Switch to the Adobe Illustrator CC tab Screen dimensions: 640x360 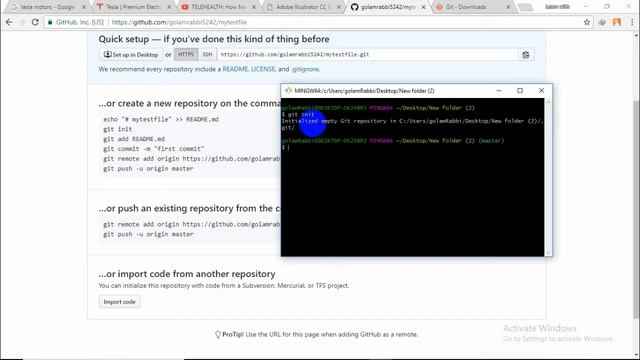302,7
